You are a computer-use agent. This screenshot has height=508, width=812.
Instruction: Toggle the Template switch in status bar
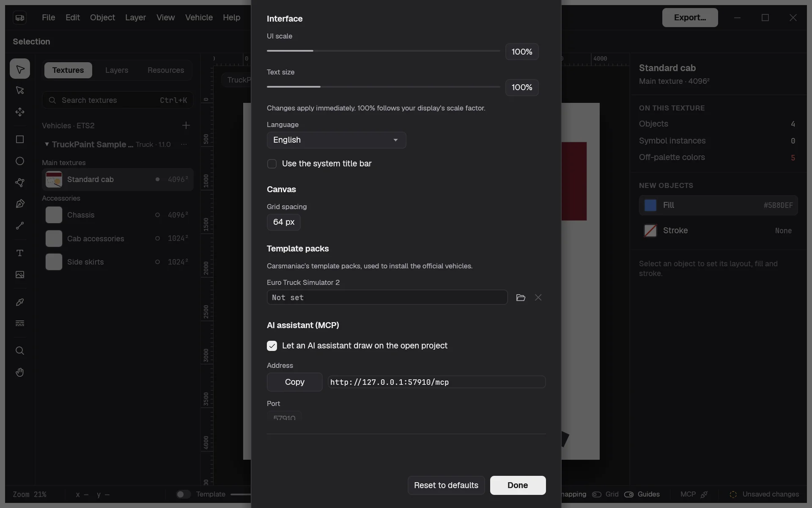[x=183, y=494]
